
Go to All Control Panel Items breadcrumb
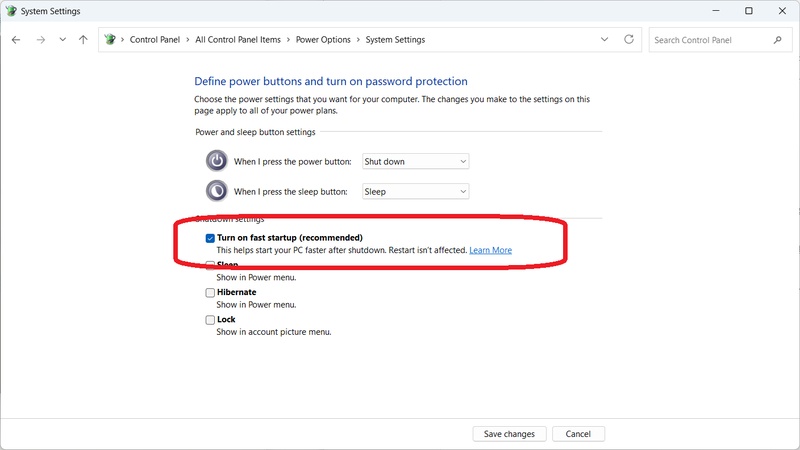tap(239, 40)
